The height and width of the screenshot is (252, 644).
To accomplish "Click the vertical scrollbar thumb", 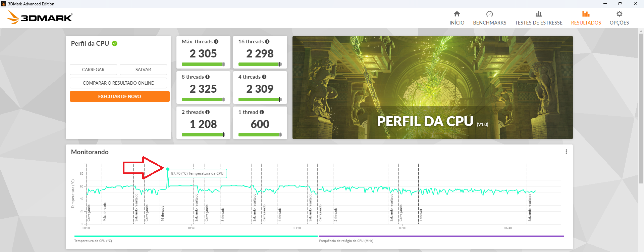I will [x=641, y=108].
